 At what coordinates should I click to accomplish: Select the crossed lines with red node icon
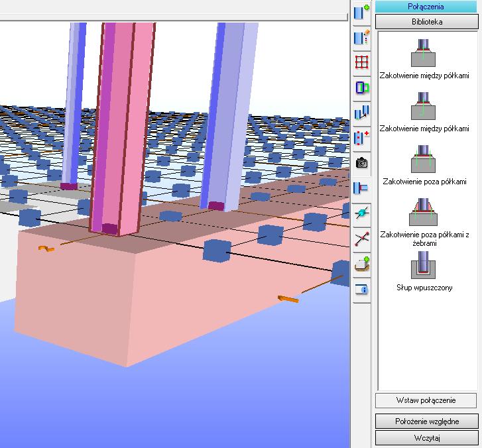361,239
